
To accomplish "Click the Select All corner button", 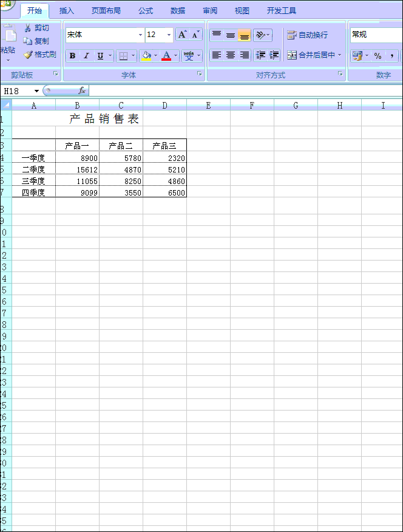I will [x=6, y=105].
